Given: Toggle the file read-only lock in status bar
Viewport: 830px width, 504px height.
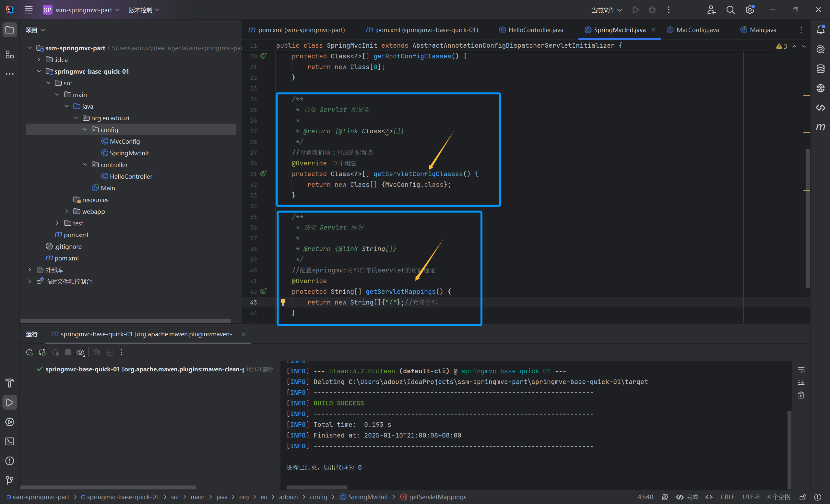Looking at the screenshot, I should click(803, 497).
